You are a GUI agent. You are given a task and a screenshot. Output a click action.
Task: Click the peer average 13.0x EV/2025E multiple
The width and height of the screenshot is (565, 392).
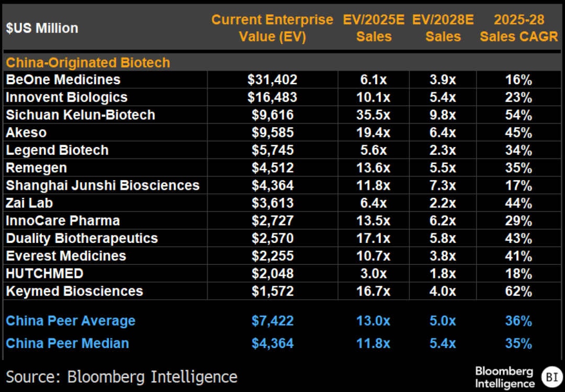point(374,321)
